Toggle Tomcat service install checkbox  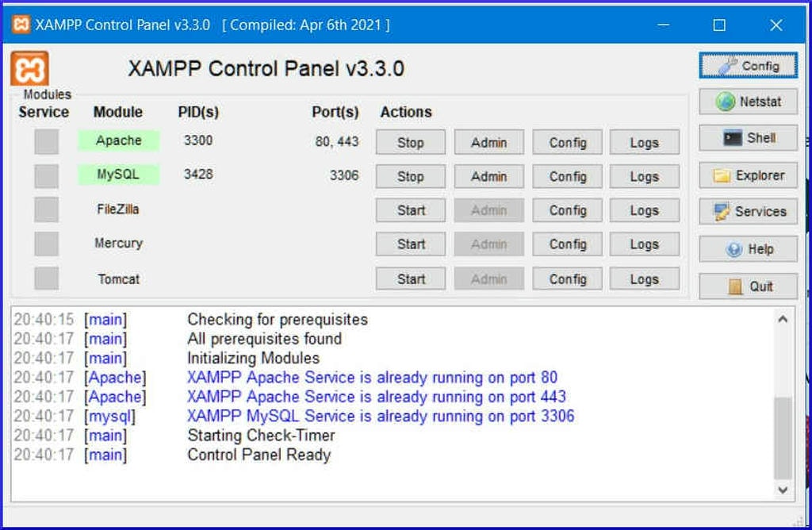46,278
